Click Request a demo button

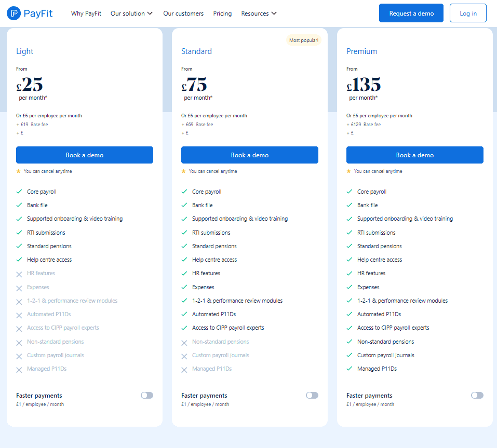pyautogui.click(x=411, y=12)
